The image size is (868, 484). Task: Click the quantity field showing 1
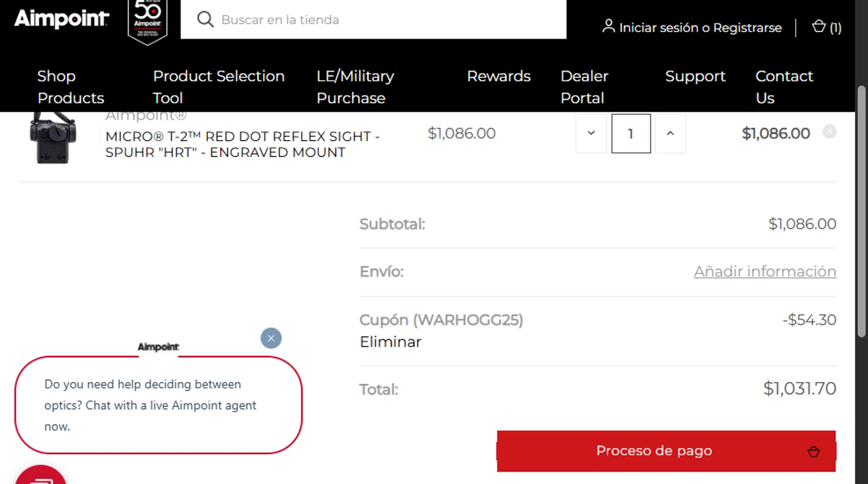pyautogui.click(x=631, y=133)
